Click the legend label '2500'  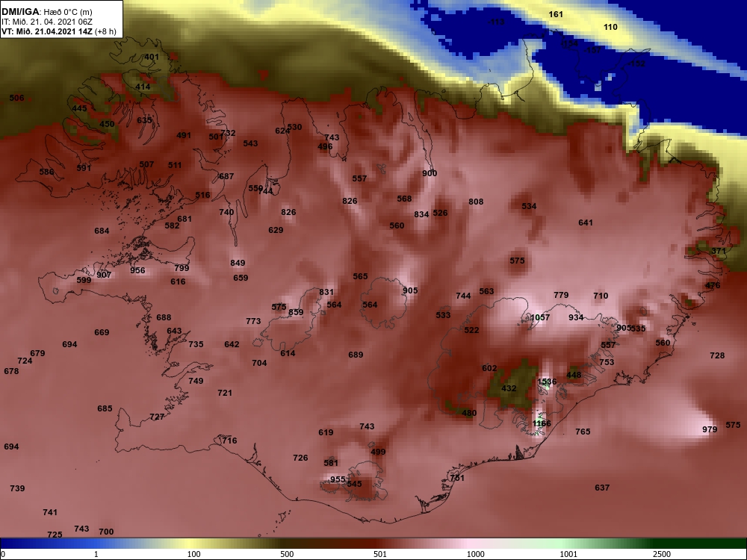[x=662, y=554]
